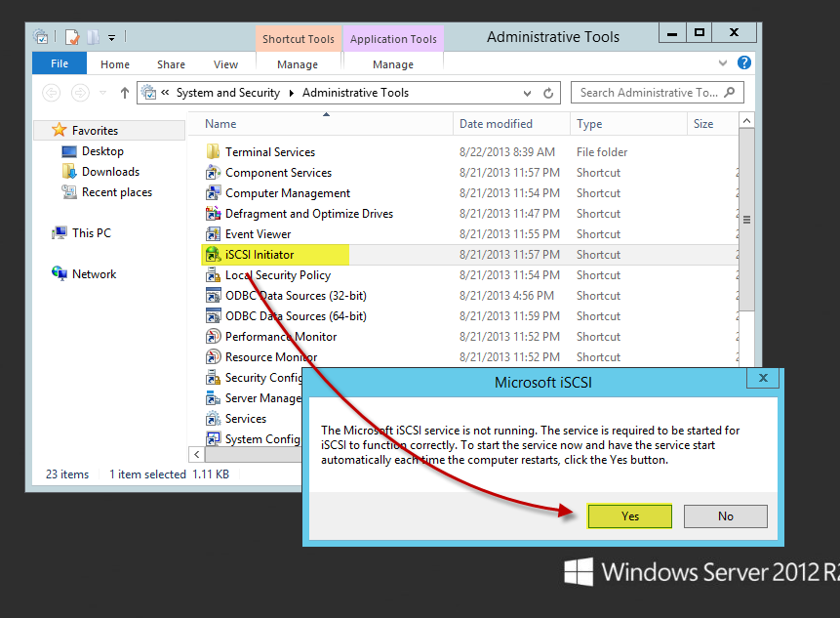The width and height of the screenshot is (840, 618).
Task: Open the File menu tab
Action: click(x=60, y=63)
